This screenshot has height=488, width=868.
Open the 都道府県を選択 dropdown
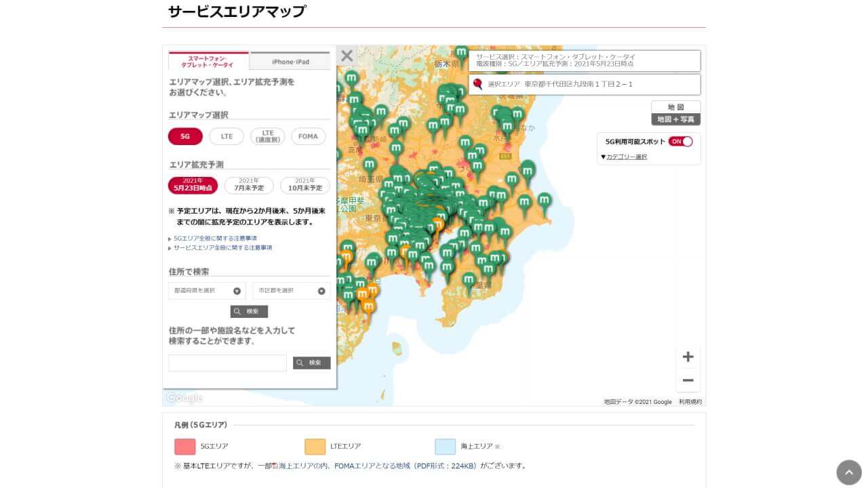(x=207, y=290)
